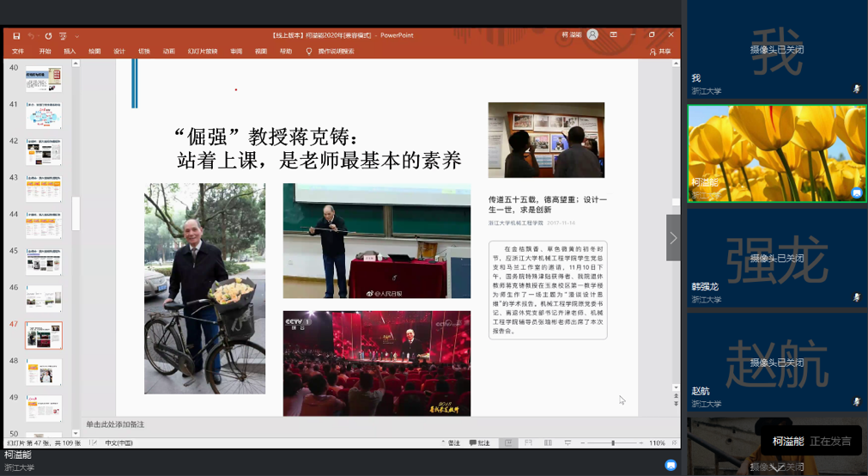868x476 pixels.
Task: Switch to reading view in status bar
Action: (547, 442)
